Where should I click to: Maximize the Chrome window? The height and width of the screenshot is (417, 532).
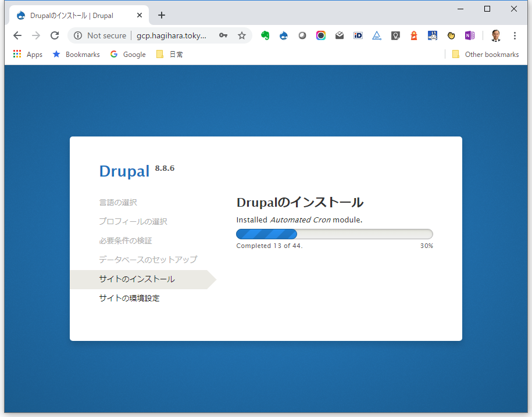click(487, 9)
